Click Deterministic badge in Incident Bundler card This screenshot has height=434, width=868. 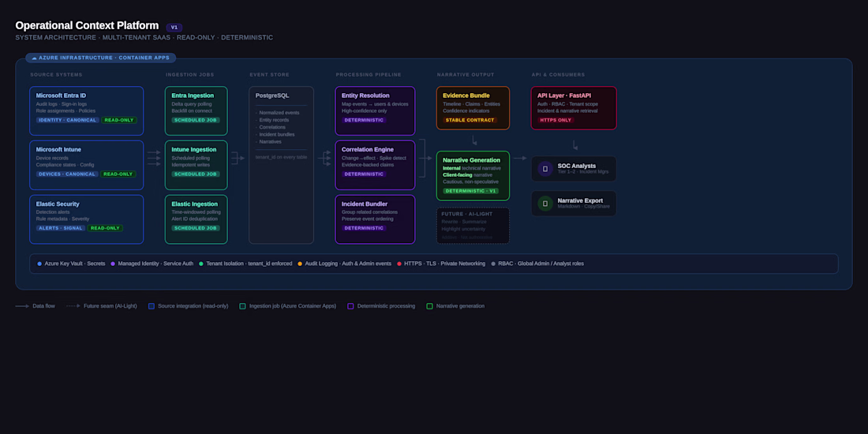(364, 228)
